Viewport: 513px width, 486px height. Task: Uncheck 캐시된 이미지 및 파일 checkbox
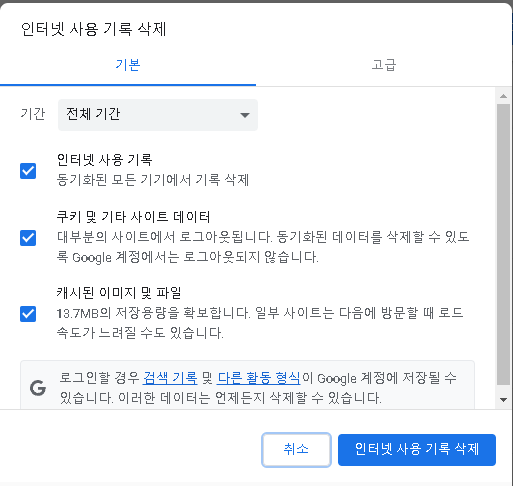pyautogui.click(x=28, y=314)
